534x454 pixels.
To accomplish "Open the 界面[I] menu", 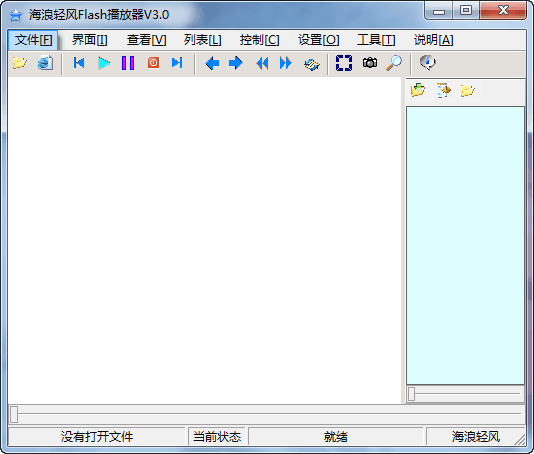I will pyautogui.click(x=90, y=40).
